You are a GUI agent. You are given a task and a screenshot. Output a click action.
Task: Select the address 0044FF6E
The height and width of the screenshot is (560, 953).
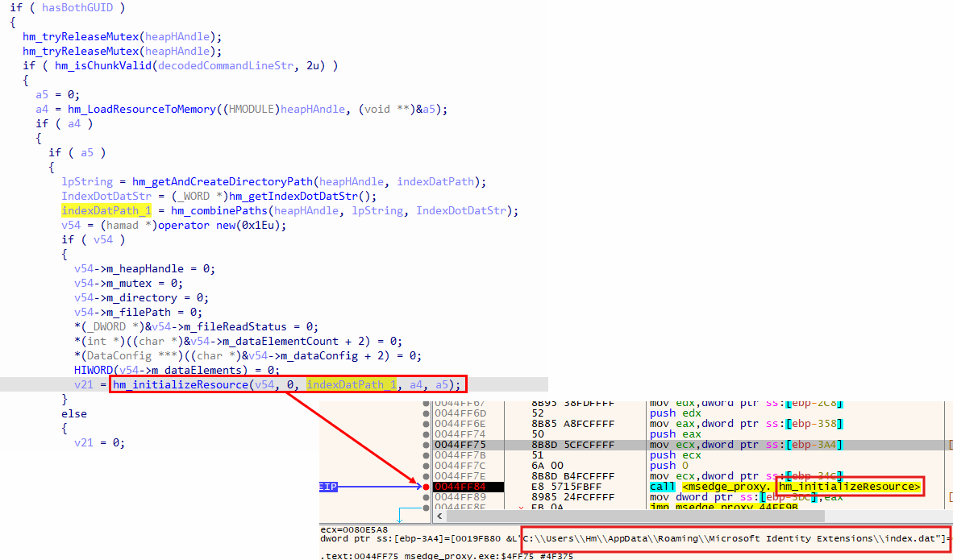click(x=460, y=424)
